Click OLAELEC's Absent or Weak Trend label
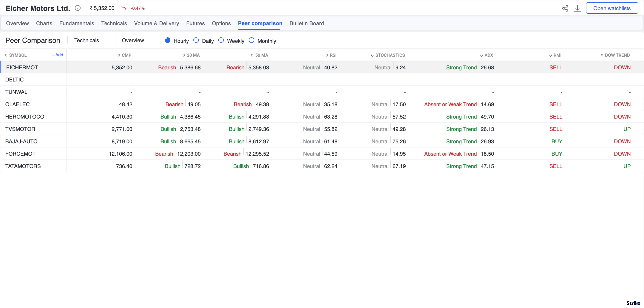644x308 pixels. click(x=450, y=104)
